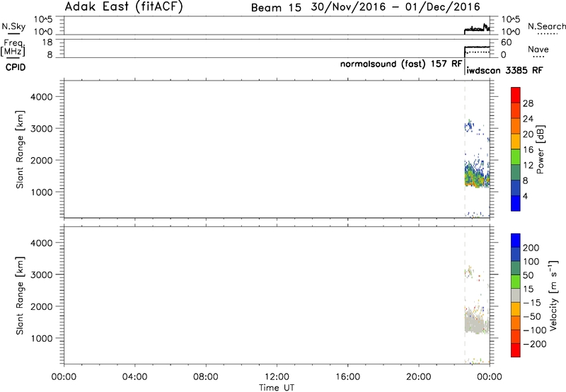Click the '-200' tick on the Velocity scale
The width and height of the screenshot is (566, 392).
pyautogui.click(x=534, y=344)
